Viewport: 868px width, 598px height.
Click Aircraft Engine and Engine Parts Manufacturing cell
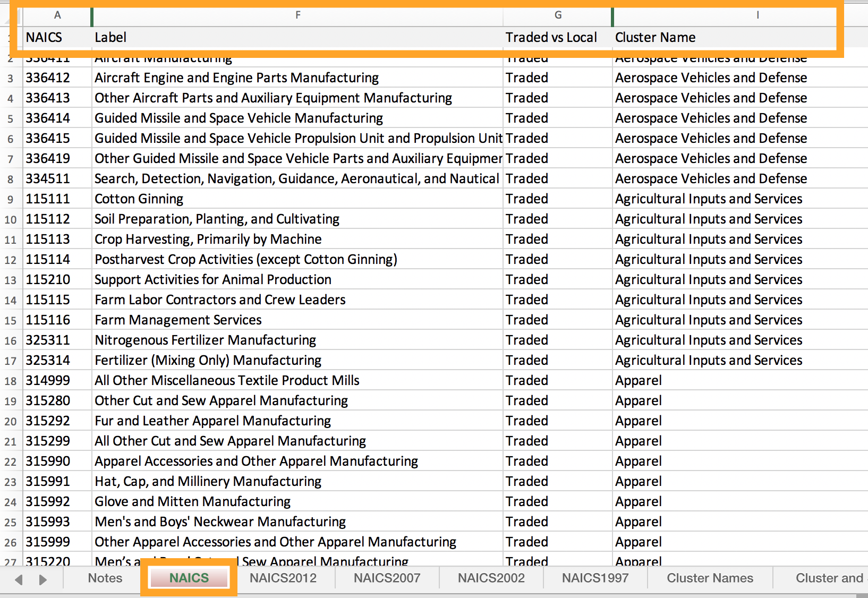point(298,78)
